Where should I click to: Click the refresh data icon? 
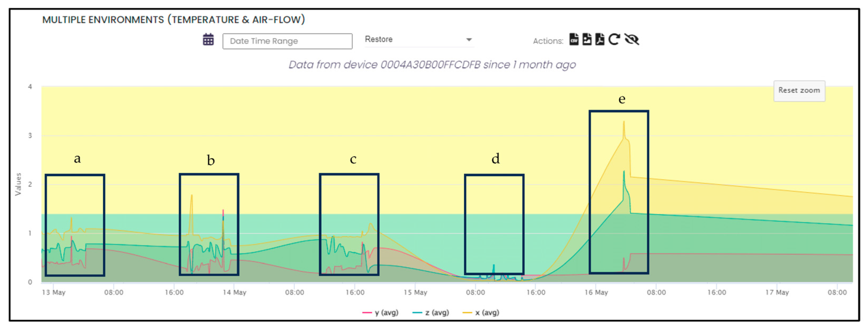[x=614, y=39]
